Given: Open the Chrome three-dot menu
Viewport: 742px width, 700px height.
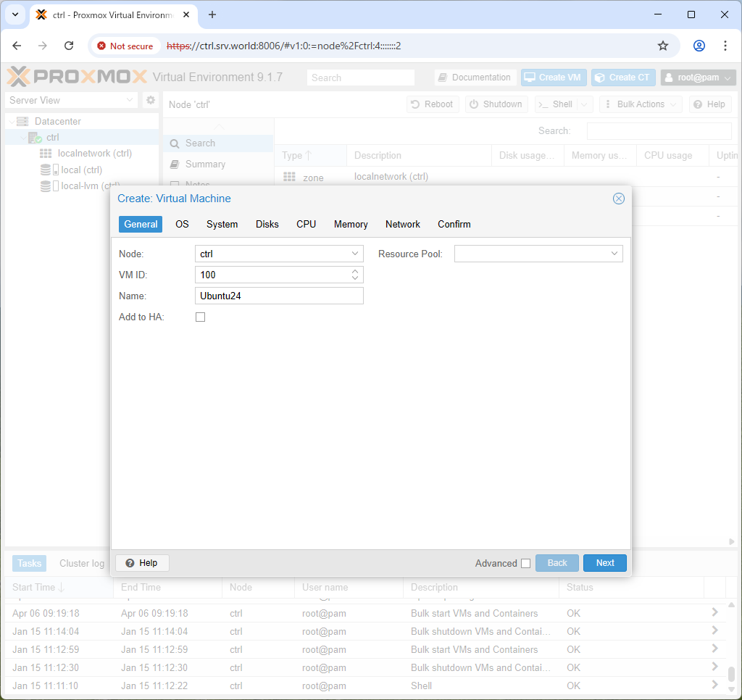Looking at the screenshot, I should pos(725,46).
